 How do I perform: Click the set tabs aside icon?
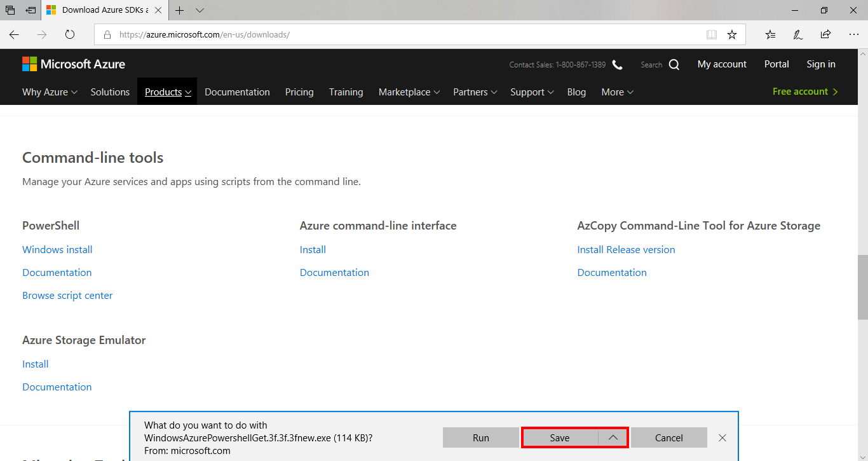click(31, 10)
